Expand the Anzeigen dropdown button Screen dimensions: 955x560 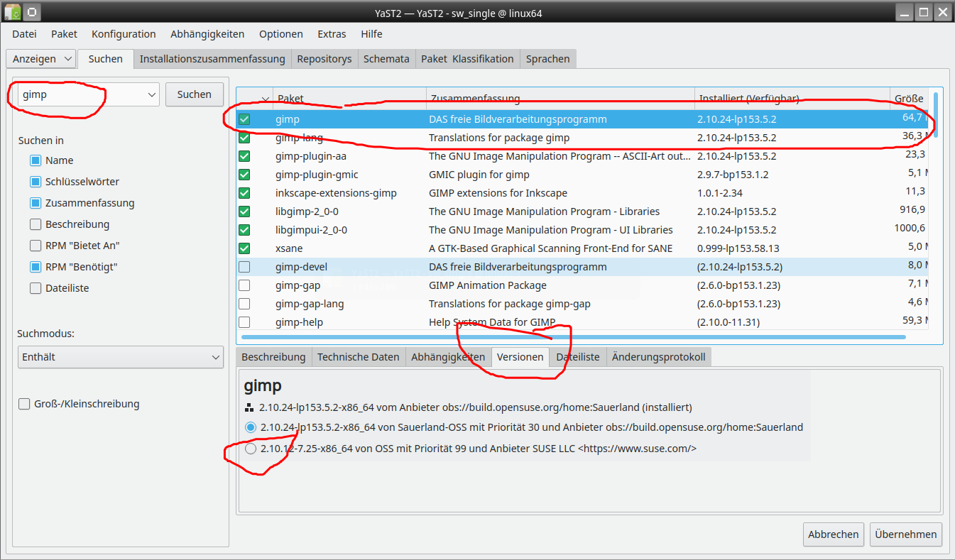click(x=40, y=59)
